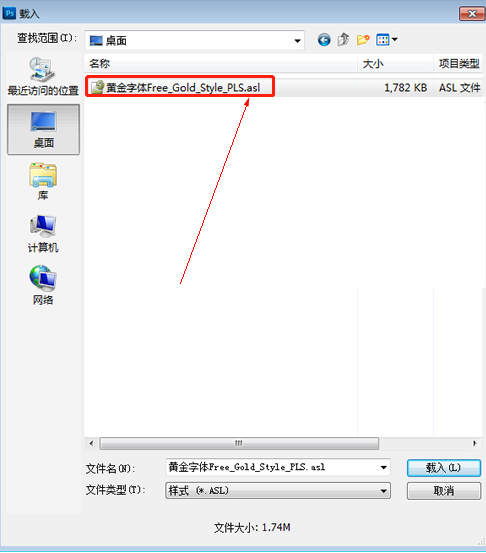Click the Load (载入) button
Screen dimensions: 486x553
pos(444,468)
